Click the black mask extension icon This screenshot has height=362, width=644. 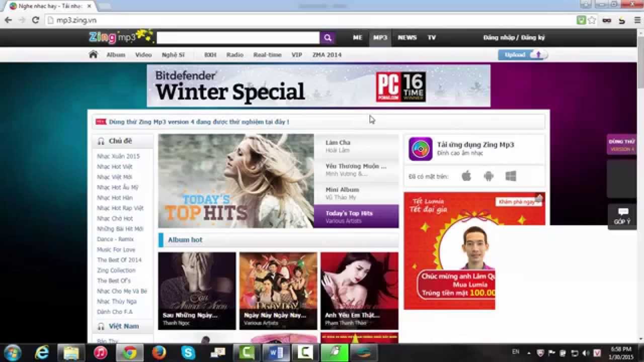pos(607,21)
